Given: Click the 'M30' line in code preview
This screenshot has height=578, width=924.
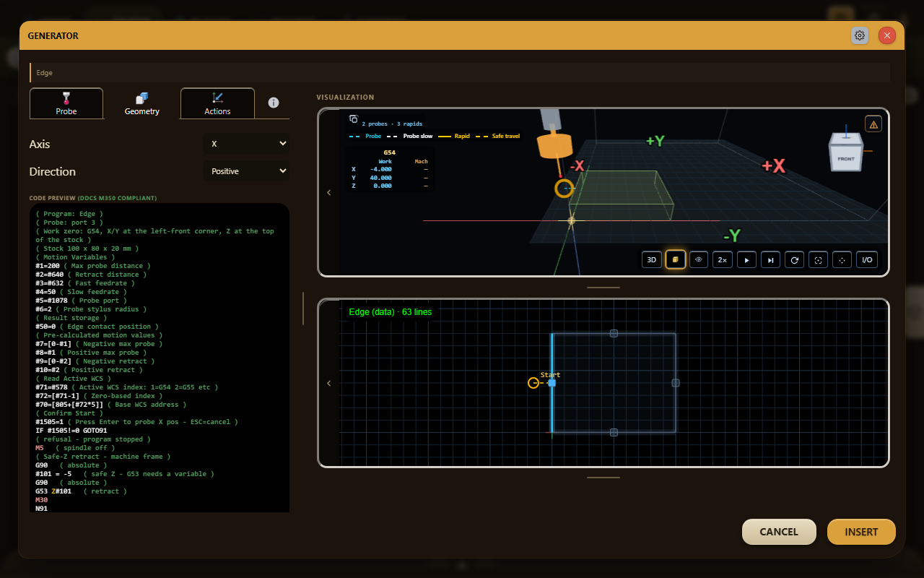Looking at the screenshot, I should coord(42,500).
